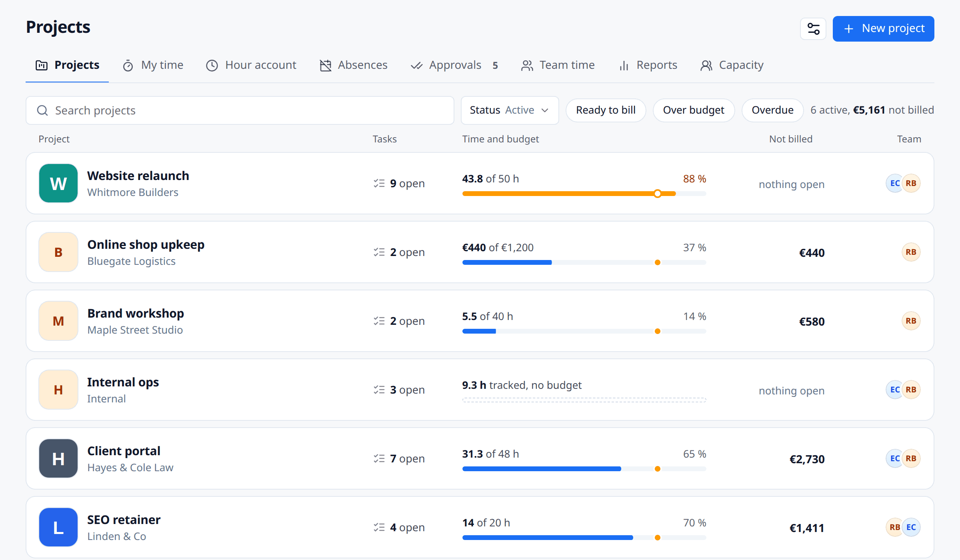960x560 pixels.
Task: Click the B icon for Online shop upkeep
Action: (x=58, y=252)
